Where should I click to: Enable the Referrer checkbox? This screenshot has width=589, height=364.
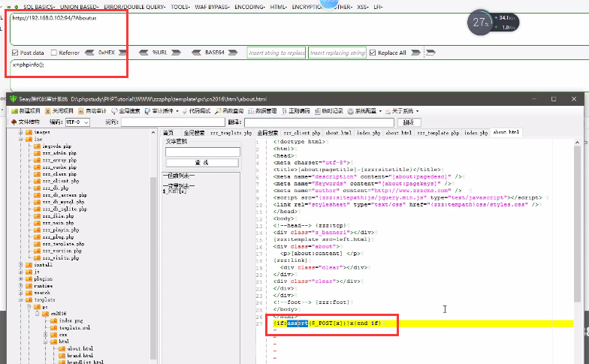tap(53, 53)
